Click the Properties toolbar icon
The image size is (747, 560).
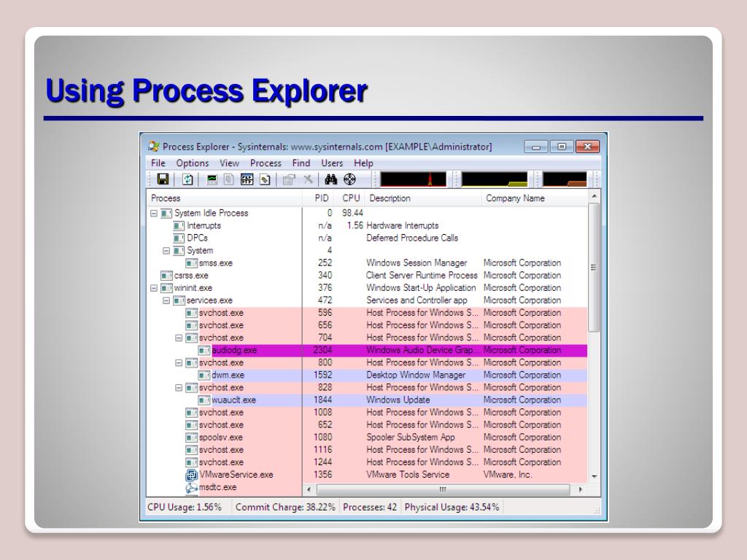point(288,179)
